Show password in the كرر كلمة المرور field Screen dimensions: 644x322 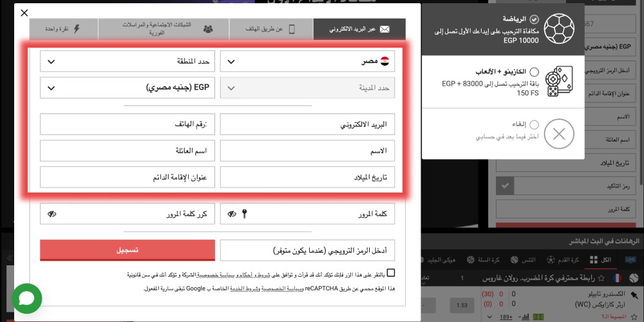52,214
